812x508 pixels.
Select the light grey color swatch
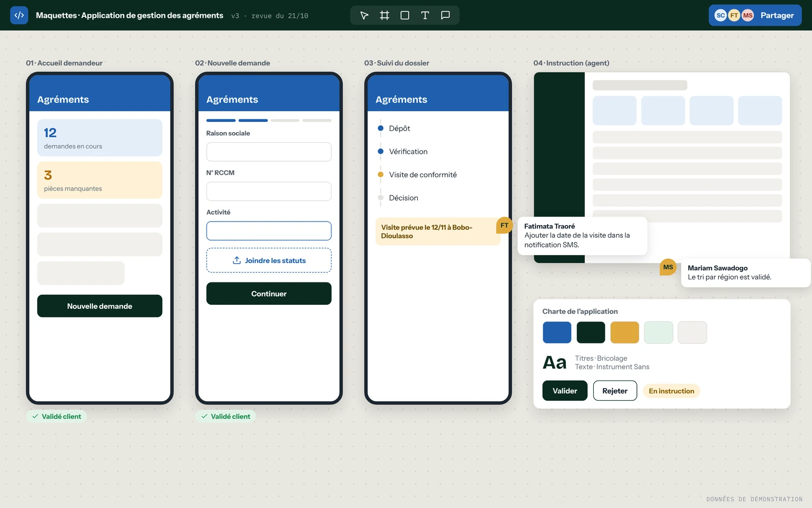[692, 332]
